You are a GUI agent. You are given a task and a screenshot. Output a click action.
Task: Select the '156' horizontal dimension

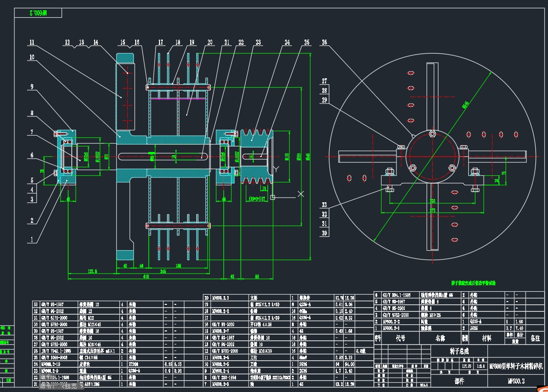tap(178, 266)
